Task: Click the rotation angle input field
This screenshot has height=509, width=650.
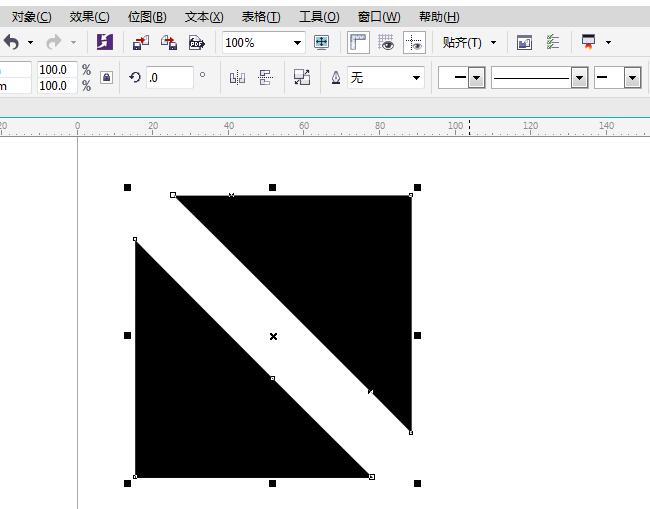Action: (168, 77)
